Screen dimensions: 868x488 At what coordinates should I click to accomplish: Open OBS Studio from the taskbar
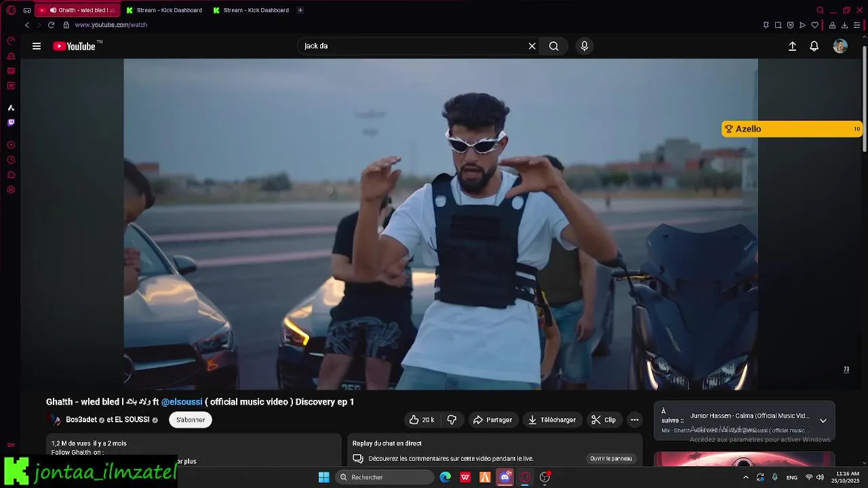[x=545, y=477]
